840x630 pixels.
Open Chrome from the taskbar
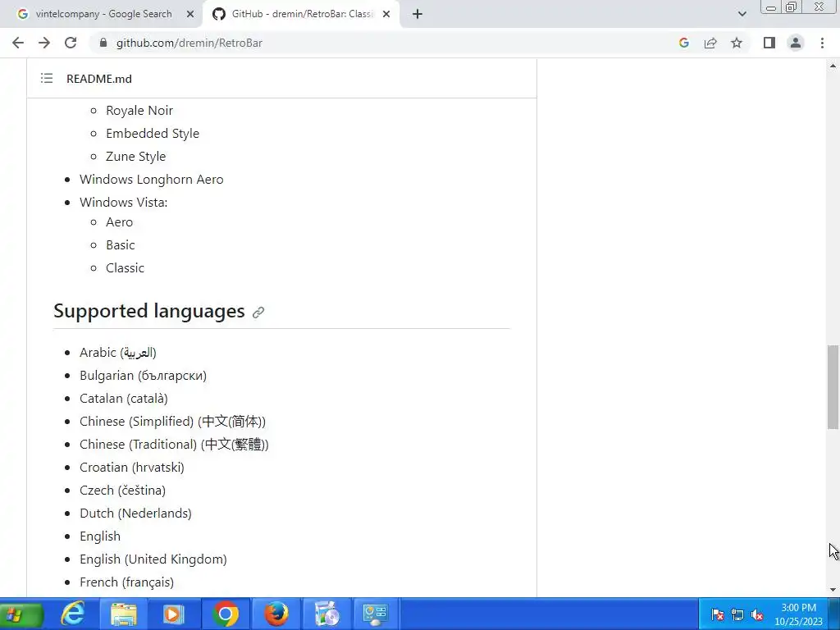coord(225,614)
